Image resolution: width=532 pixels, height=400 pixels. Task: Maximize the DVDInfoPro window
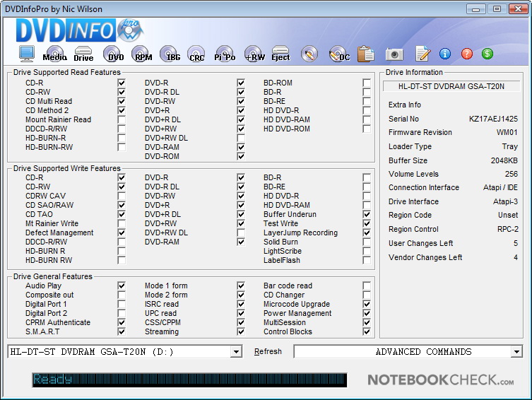[x=497, y=9]
